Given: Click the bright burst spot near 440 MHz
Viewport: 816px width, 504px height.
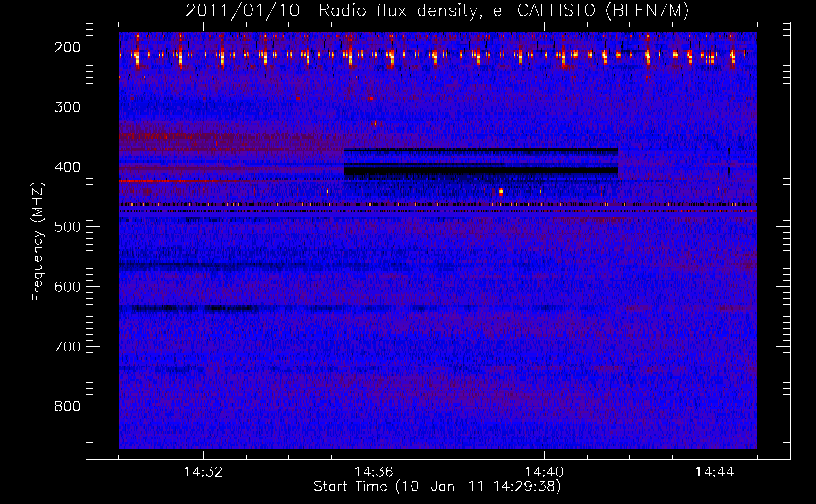Looking at the screenshot, I should 501,192.
